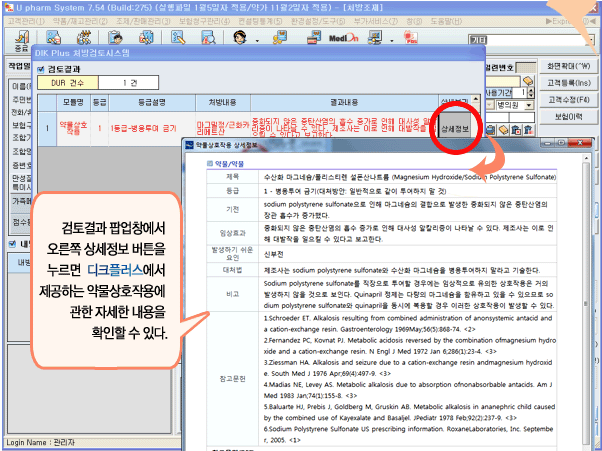Screen dimensions: 602x451
Task: Click the 등급설명 column header
Action: tap(152, 103)
